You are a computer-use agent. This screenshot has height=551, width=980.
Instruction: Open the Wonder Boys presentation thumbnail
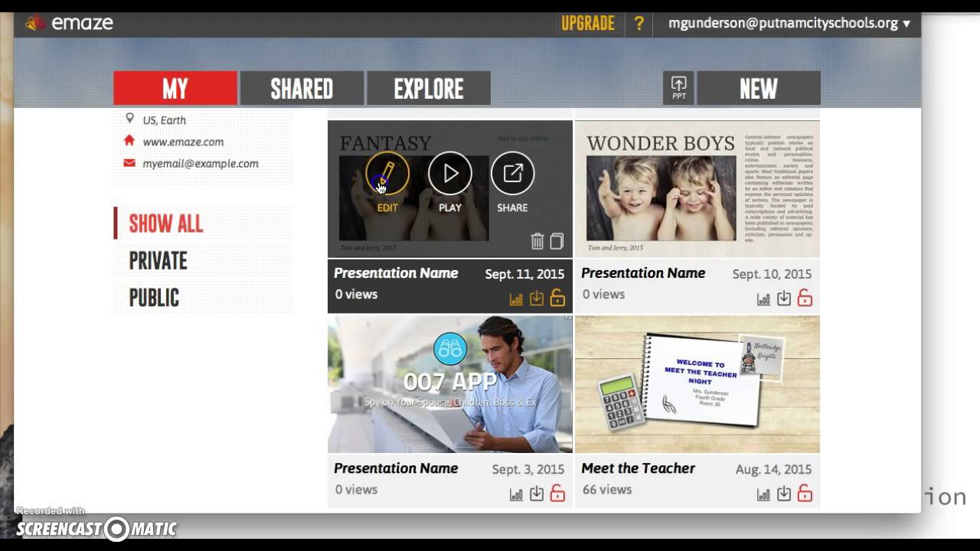[697, 189]
